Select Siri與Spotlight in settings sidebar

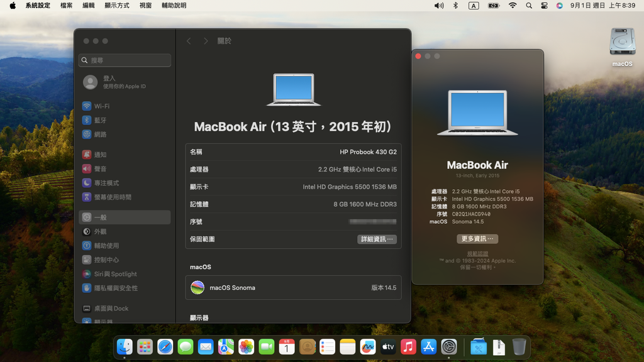(x=125, y=274)
